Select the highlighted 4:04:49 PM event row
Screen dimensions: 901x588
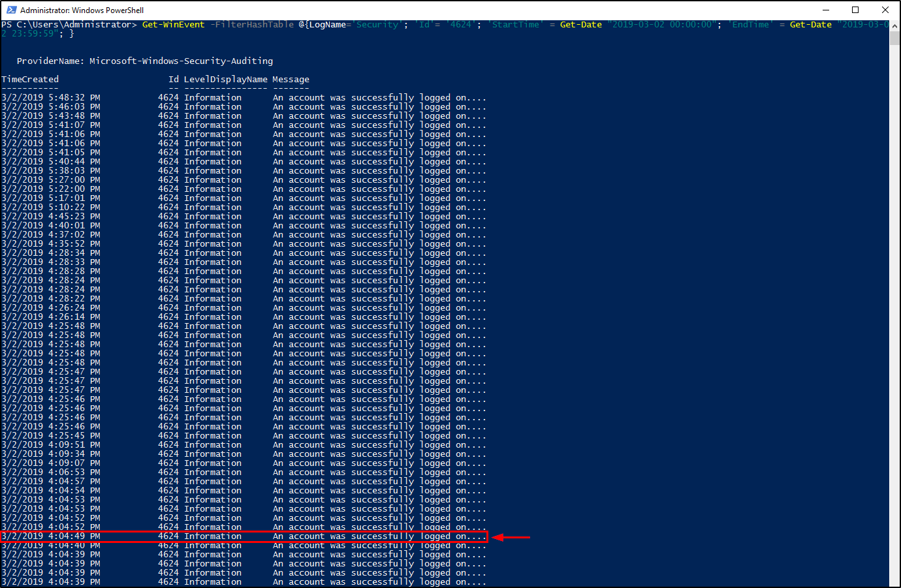click(x=244, y=536)
